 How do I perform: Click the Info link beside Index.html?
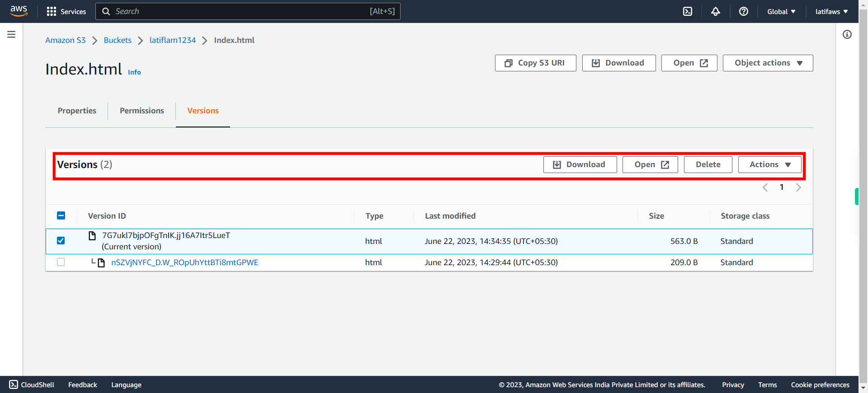point(134,72)
